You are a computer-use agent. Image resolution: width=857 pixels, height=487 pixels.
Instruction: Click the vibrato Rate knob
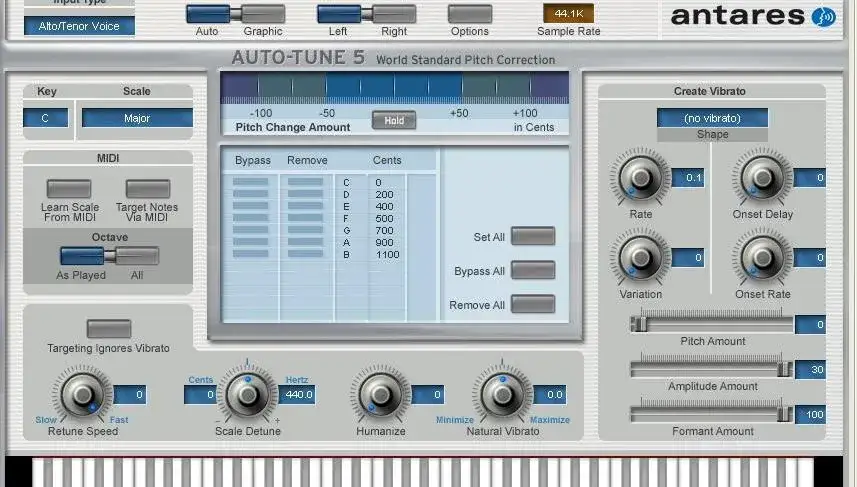(640, 177)
